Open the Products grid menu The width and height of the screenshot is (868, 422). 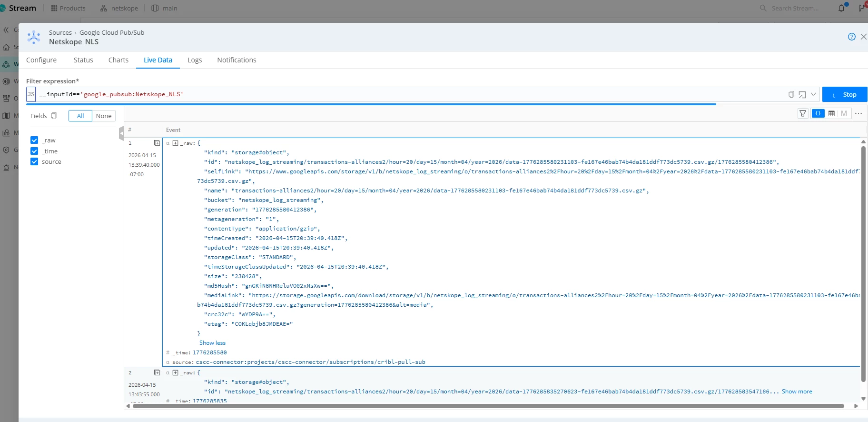tap(68, 8)
